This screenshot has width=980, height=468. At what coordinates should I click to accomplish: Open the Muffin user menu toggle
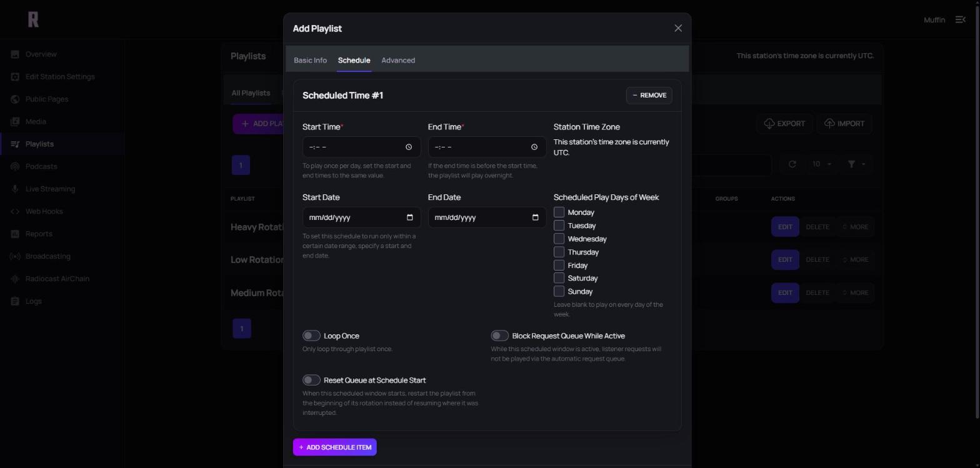point(961,20)
